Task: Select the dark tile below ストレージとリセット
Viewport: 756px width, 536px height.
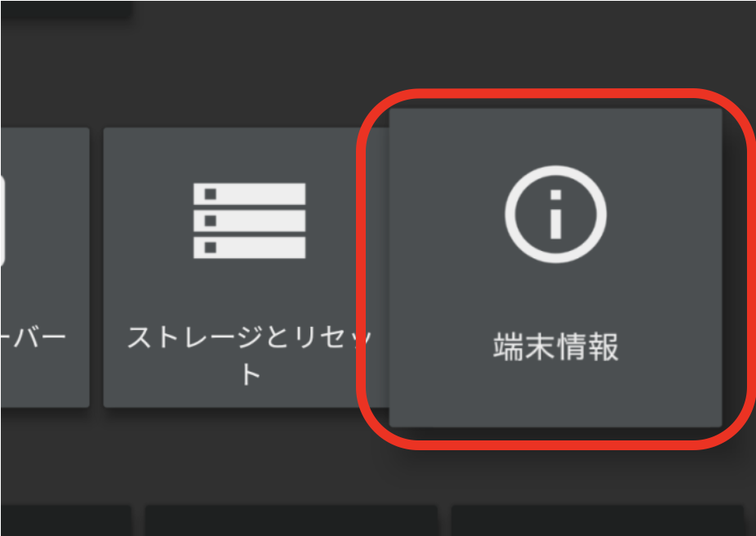Action: pos(291,520)
